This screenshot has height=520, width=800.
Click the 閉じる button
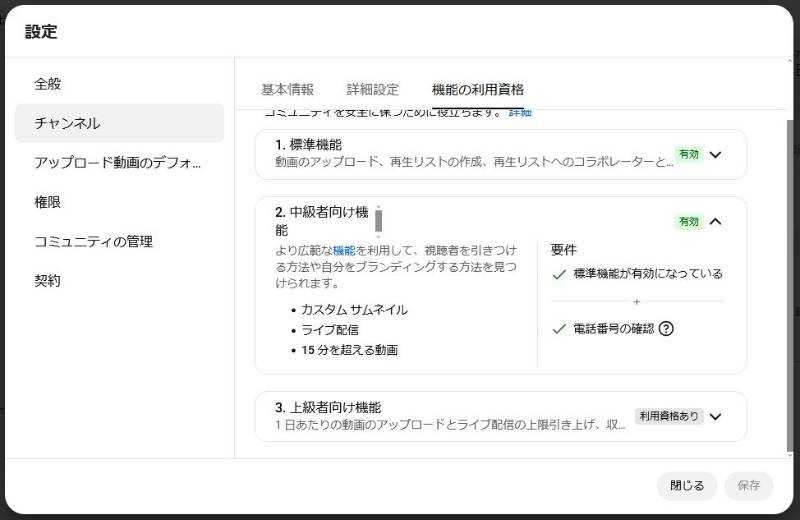click(x=687, y=486)
